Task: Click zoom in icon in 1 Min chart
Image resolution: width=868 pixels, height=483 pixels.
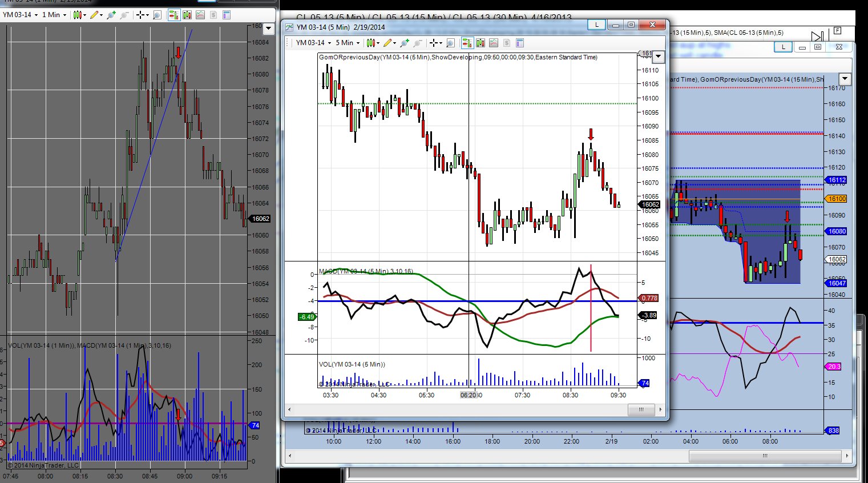Action: pos(111,15)
